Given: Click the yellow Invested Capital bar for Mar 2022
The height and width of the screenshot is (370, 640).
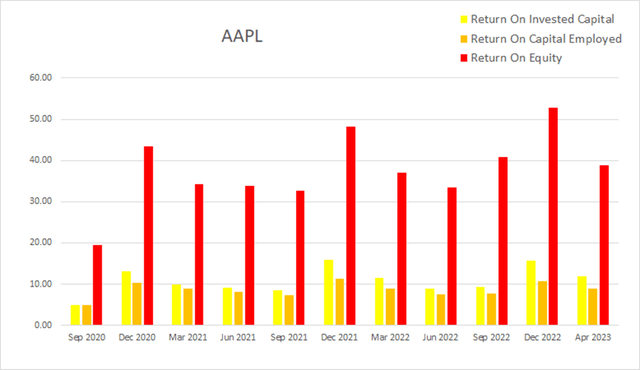Looking at the screenshot, I should point(379,301).
